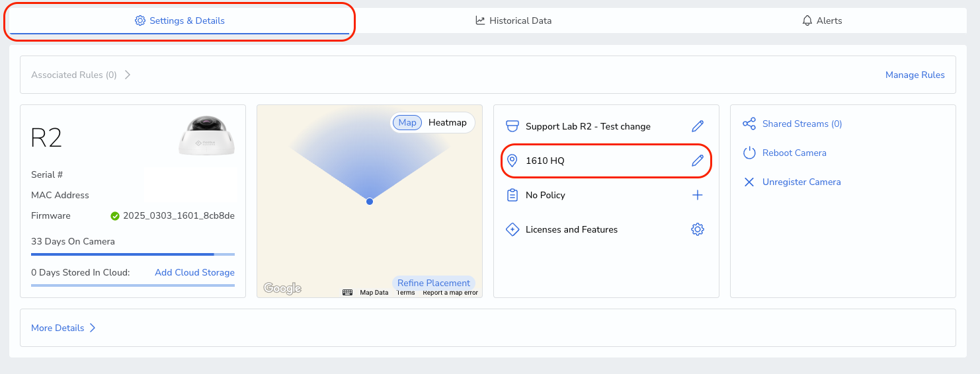Click the X icon beside Unregister Camera
The height and width of the screenshot is (374, 980).
tap(749, 182)
